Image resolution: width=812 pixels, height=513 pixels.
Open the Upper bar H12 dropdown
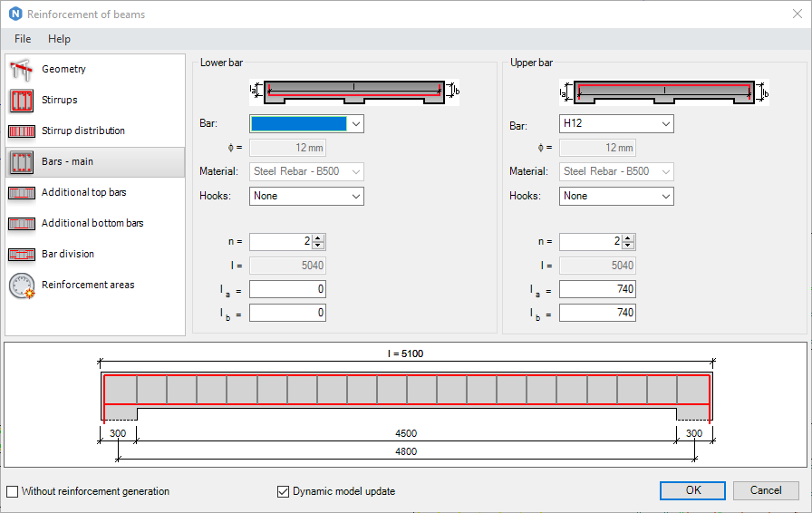tap(616, 124)
